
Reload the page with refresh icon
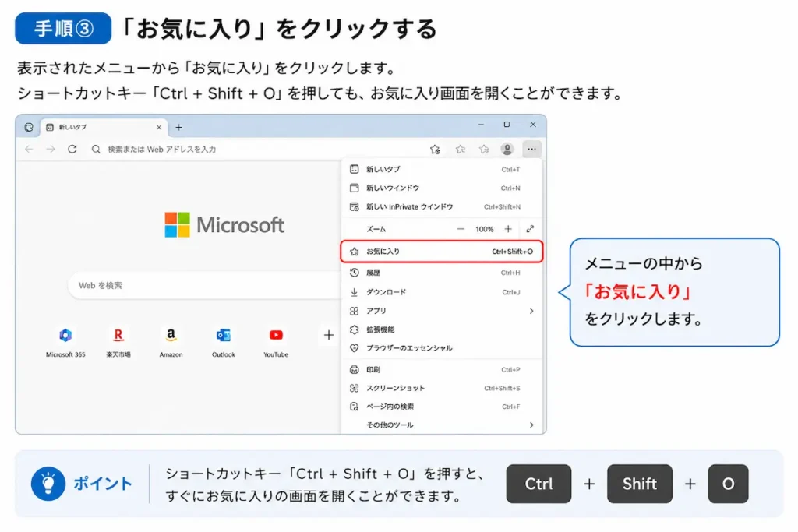pos(72,149)
